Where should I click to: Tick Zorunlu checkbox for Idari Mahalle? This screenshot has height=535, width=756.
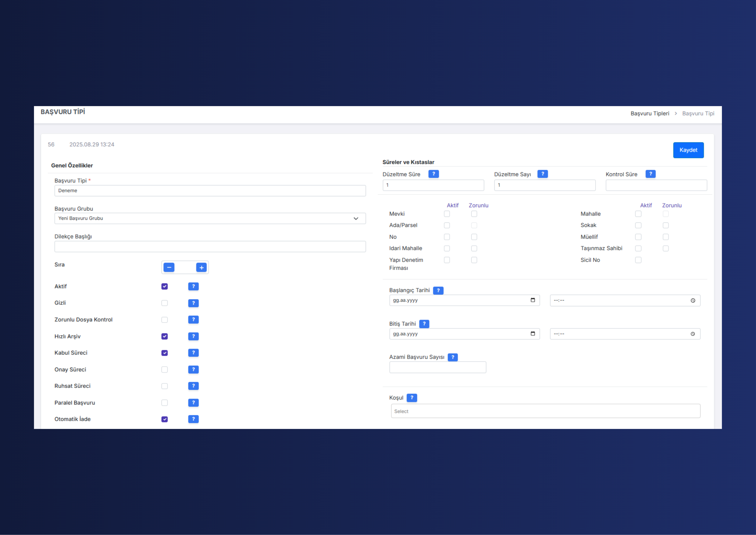pyautogui.click(x=474, y=249)
